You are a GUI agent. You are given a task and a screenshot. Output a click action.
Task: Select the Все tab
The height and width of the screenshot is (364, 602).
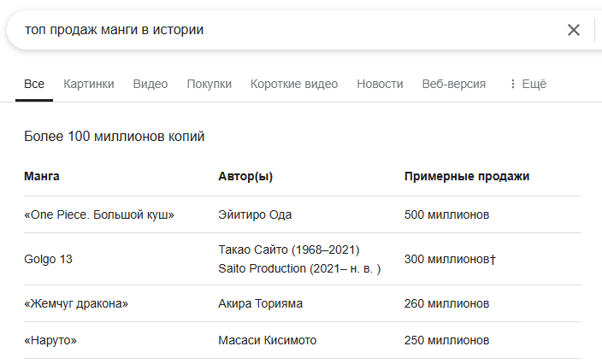(34, 84)
